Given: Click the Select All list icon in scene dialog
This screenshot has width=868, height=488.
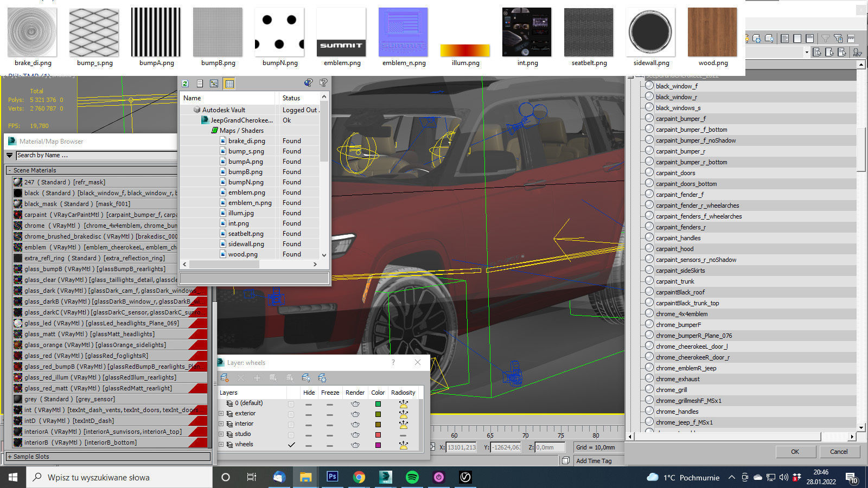Looking at the screenshot, I should coord(784,38).
